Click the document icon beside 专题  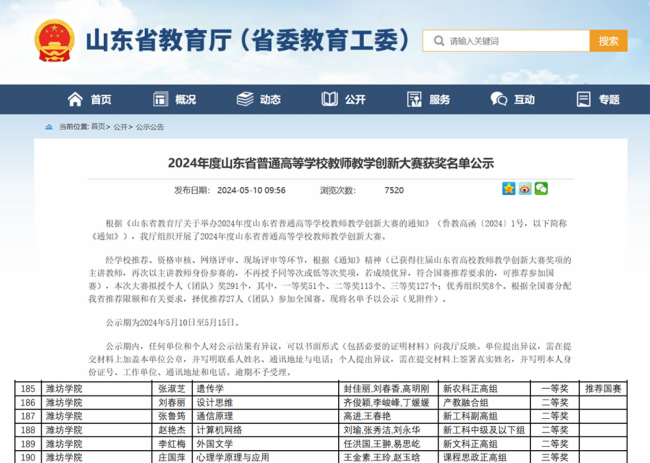coord(582,99)
